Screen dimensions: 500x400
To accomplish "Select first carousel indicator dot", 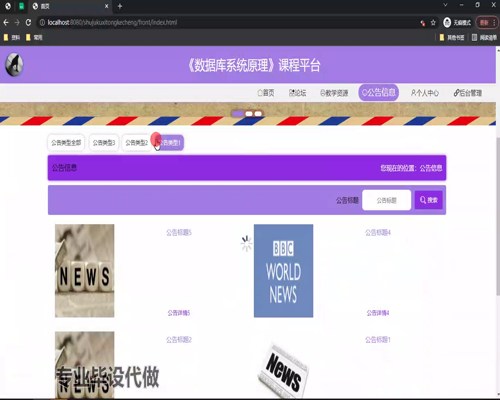I will pyautogui.click(x=238, y=114).
